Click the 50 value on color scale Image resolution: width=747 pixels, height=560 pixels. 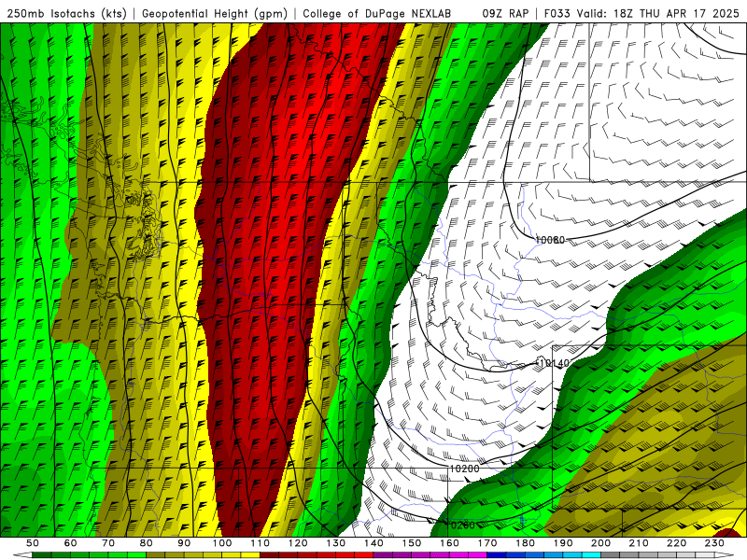33,543
